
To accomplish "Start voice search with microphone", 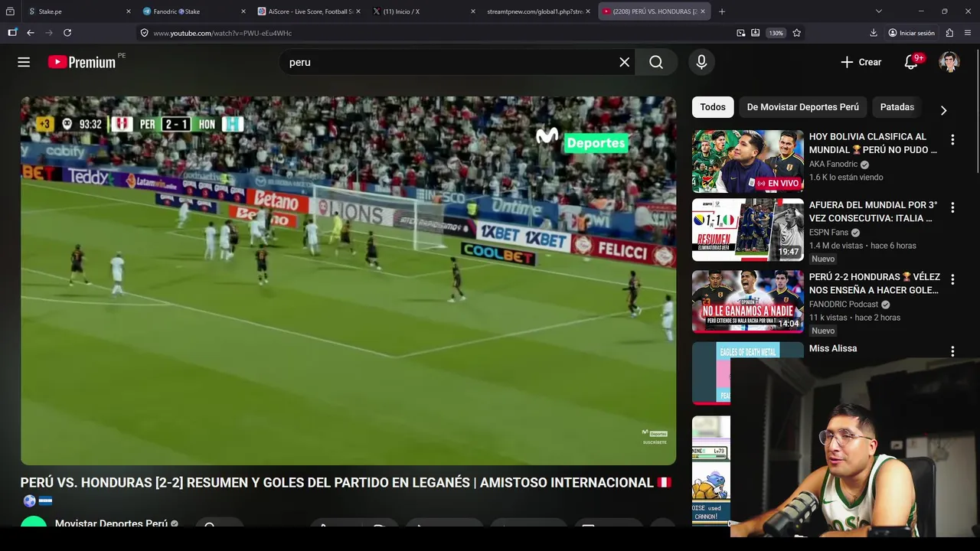I will tap(701, 62).
